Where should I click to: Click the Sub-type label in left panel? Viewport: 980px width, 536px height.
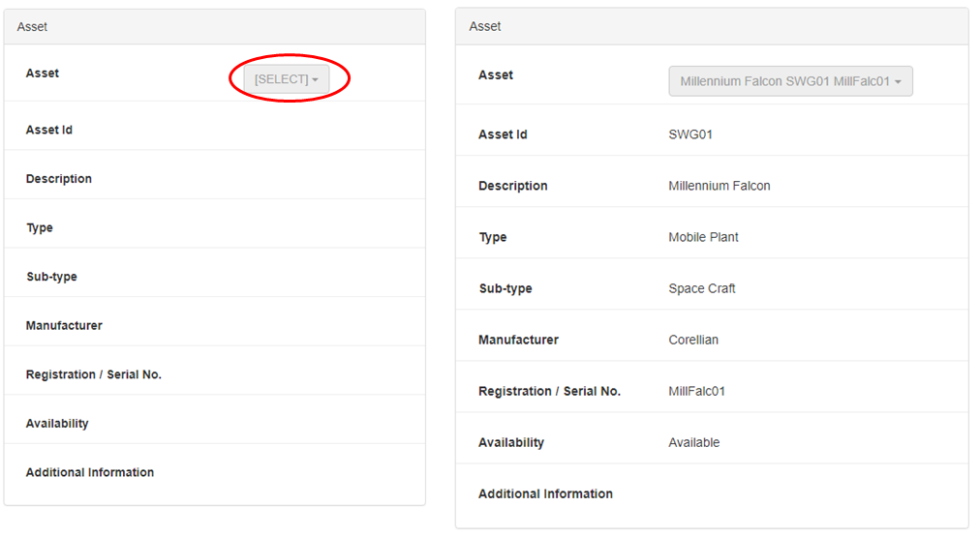point(51,277)
